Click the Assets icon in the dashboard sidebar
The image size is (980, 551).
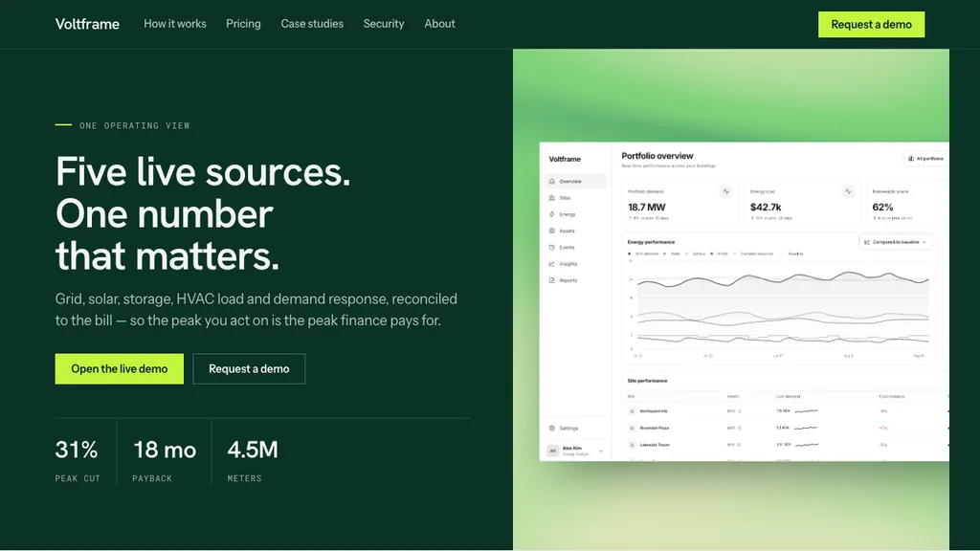pos(552,231)
